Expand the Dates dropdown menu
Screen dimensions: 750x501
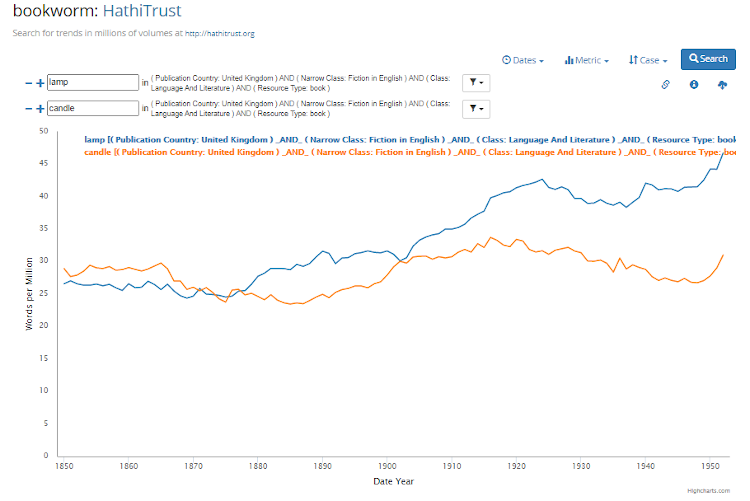click(x=523, y=60)
